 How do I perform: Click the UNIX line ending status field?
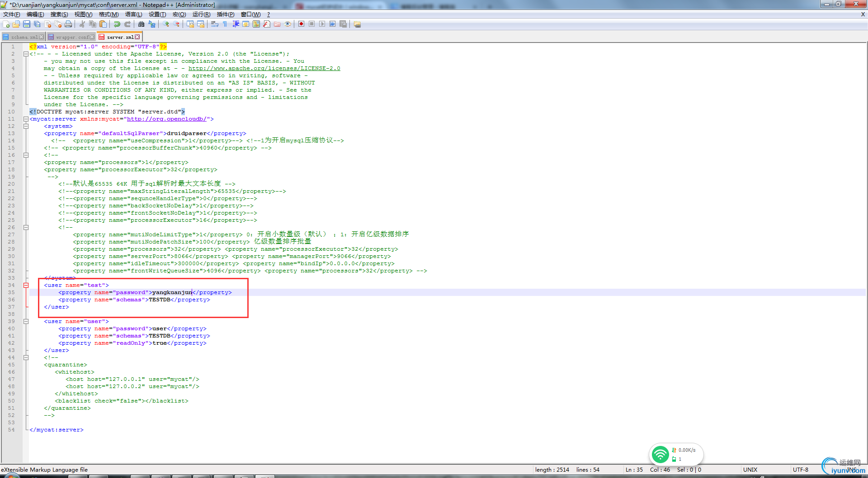pos(750,469)
